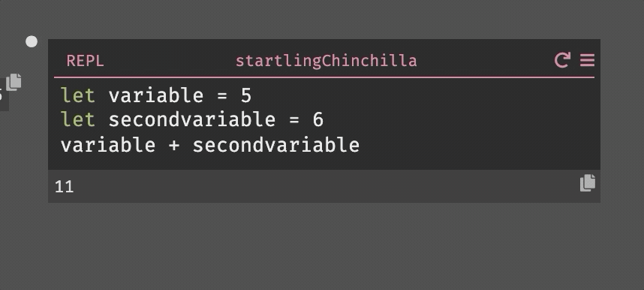Copy the result 11 using the copy icon

587,183
